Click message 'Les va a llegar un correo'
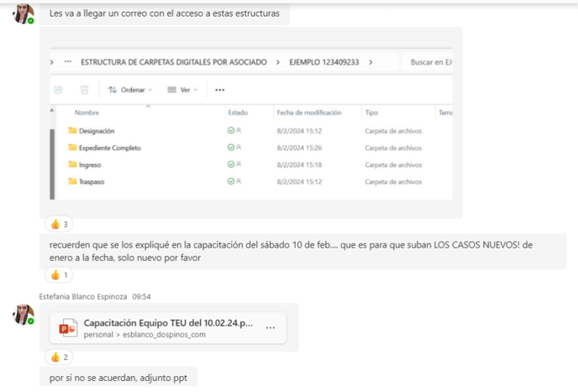 pyautogui.click(x=165, y=13)
